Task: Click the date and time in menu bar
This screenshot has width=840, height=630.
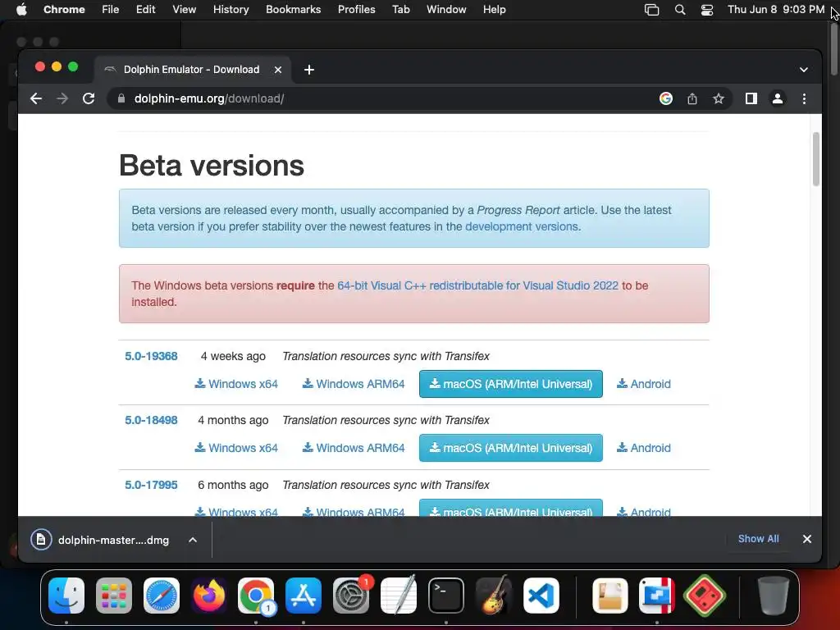Action: click(776, 10)
